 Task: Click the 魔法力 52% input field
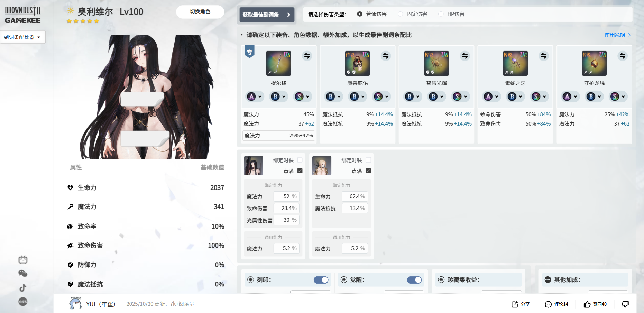(286, 196)
